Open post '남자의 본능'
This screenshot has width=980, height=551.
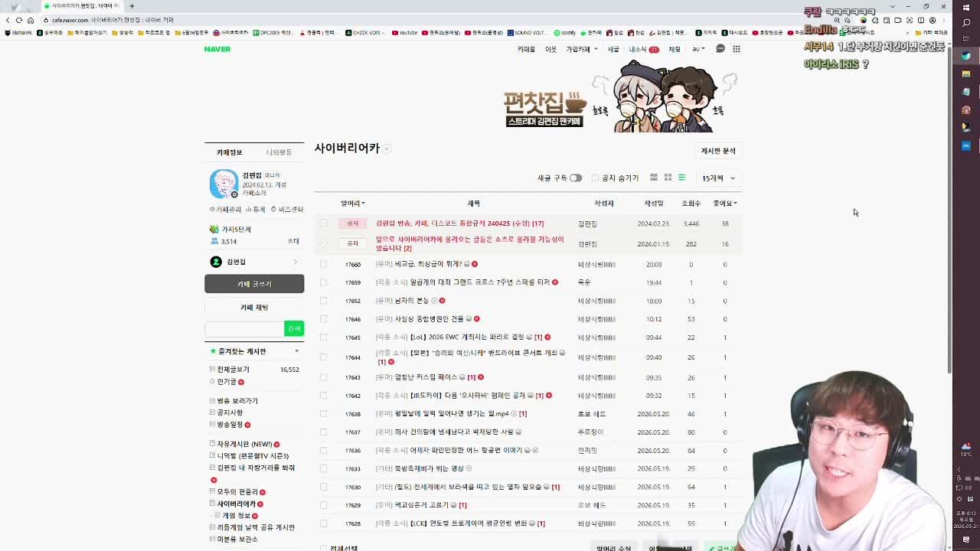411,301
